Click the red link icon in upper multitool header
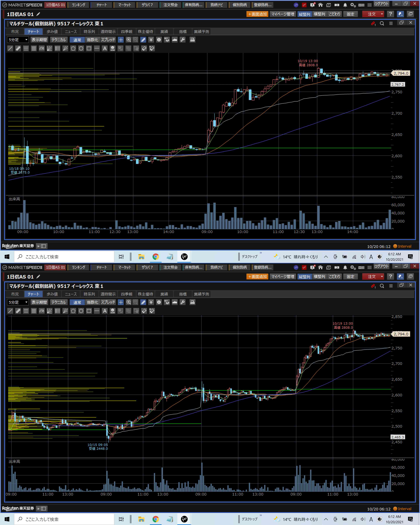 373,23
